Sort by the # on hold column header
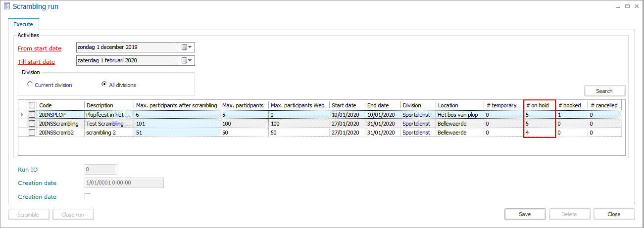This screenshot has width=644, height=228. coord(539,105)
